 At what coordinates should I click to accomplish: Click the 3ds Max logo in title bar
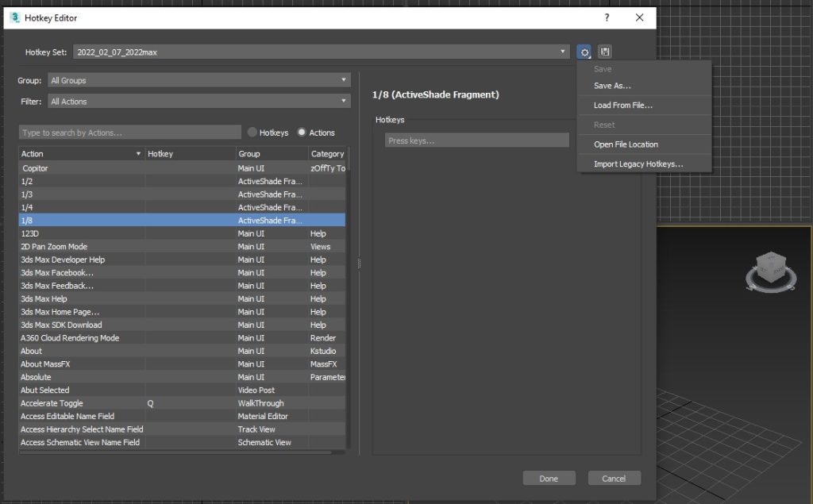tap(14, 17)
